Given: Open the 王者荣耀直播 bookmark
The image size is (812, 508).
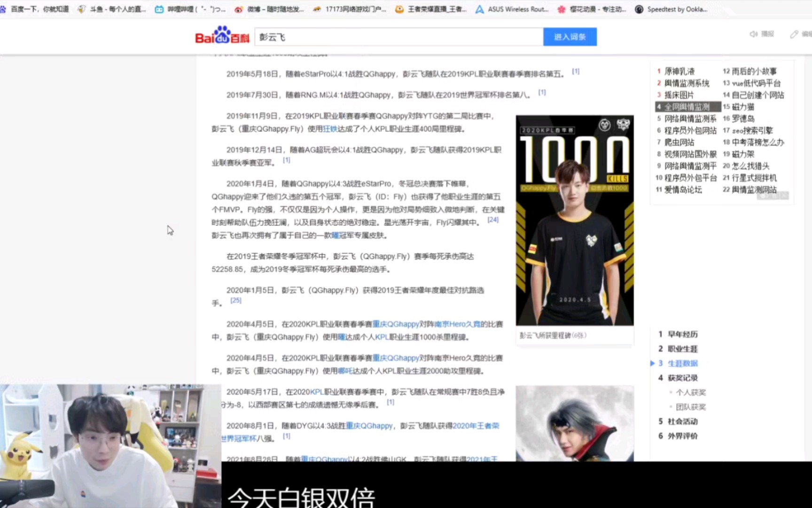Looking at the screenshot, I should [x=431, y=9].
